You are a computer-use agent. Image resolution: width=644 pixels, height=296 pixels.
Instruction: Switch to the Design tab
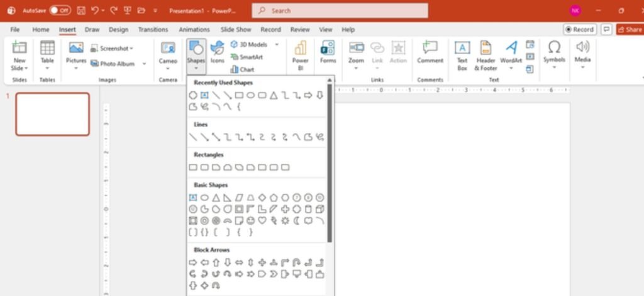tap(119, 30)
